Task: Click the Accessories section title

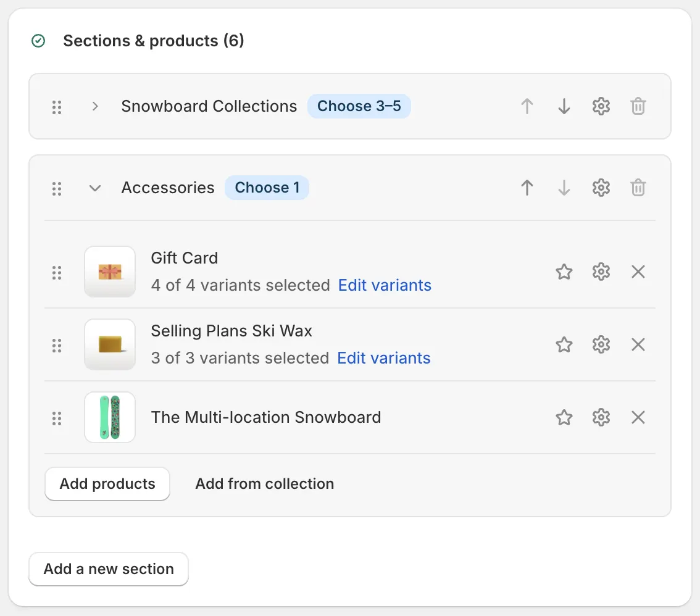Action: coord(168,188)
